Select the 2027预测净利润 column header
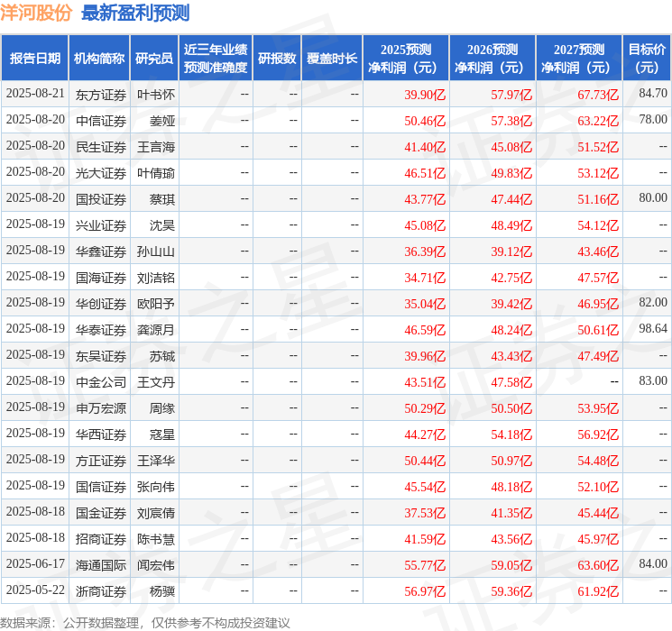 578,59
